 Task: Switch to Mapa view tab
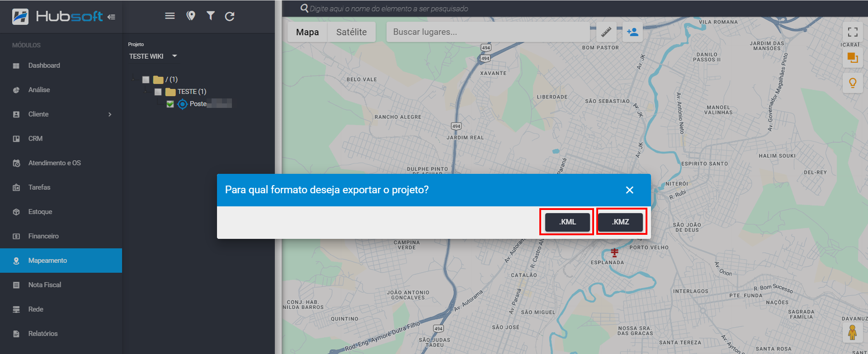(307, 32)
